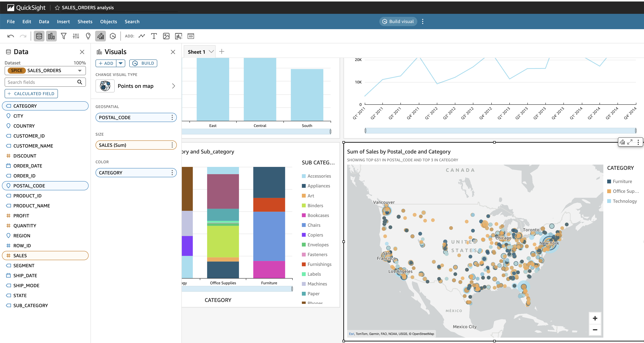Click the undo arrow
The height and width of the screenshot is (343, 644).
(11, 36)
